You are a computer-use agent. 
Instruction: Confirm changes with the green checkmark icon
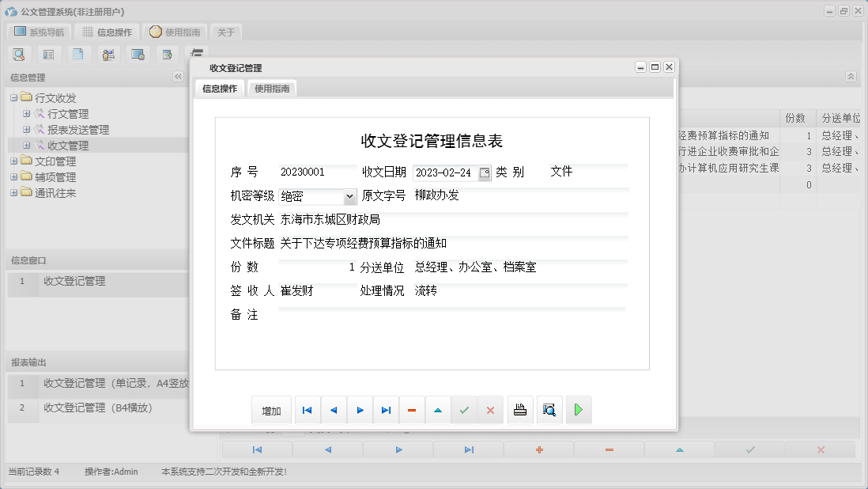[x=464, y=410]
